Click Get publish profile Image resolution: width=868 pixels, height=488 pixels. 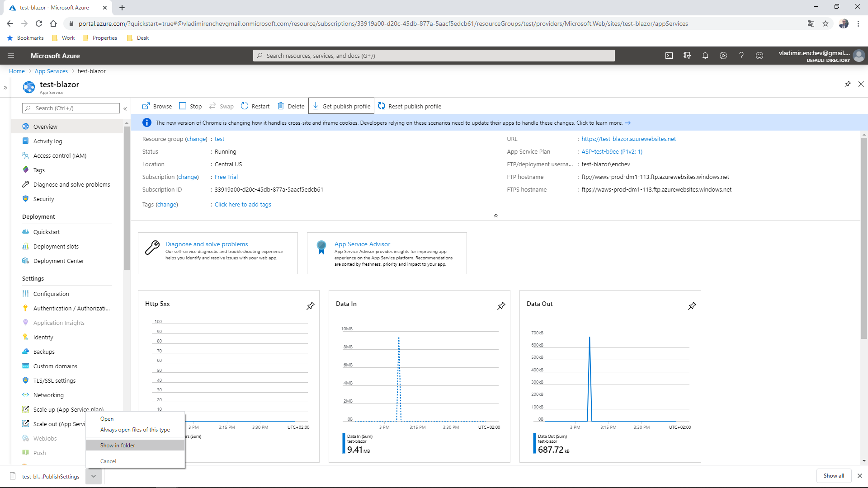tap(341, 106)
